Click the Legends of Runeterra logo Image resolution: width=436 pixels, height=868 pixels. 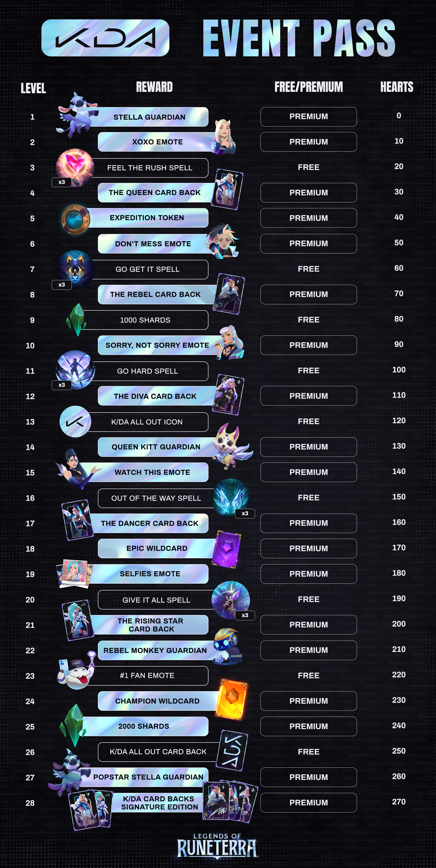point(217,846)
